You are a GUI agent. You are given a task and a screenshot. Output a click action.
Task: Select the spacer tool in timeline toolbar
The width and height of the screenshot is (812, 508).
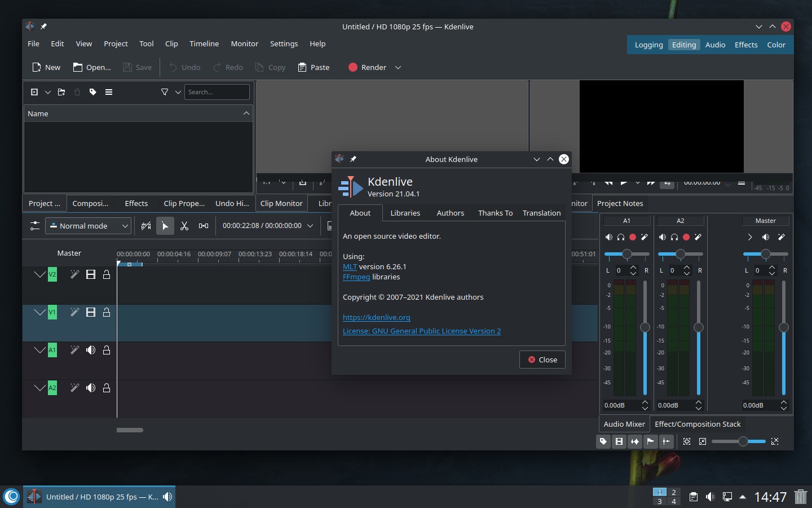point(204,226)
